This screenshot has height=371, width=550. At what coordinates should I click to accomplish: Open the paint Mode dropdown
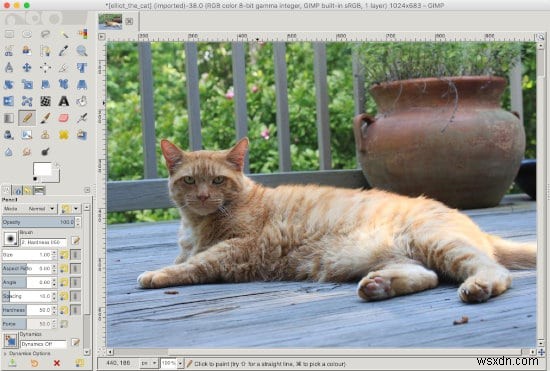point(29,209)
